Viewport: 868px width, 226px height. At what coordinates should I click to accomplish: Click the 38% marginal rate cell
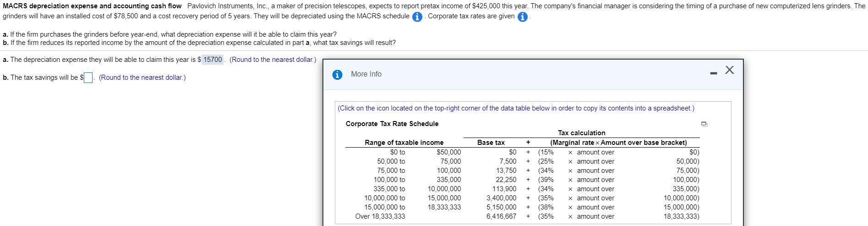[546, 207]
